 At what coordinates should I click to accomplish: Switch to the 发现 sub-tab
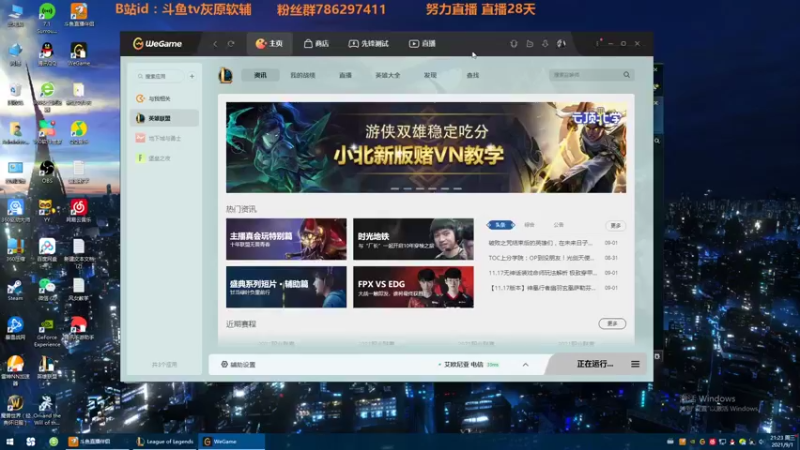[x=430, y=75]
